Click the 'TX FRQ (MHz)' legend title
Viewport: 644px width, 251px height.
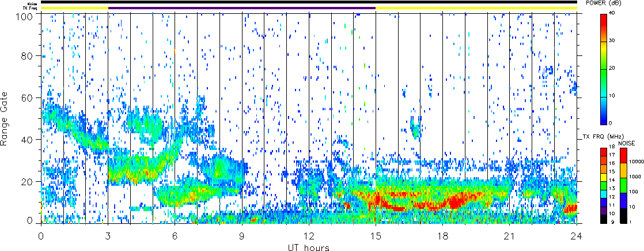click(x=603, y=136)
